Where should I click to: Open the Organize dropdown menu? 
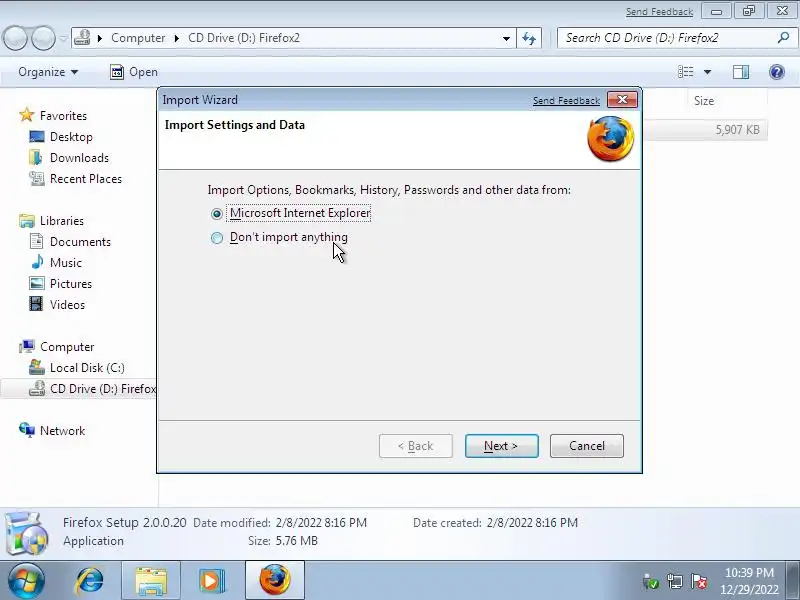(x=48, y=72)
